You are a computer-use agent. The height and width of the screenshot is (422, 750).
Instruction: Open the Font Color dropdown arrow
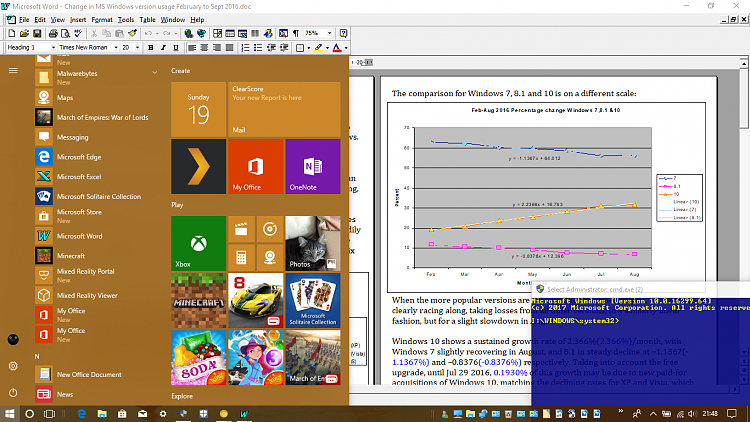346,48
